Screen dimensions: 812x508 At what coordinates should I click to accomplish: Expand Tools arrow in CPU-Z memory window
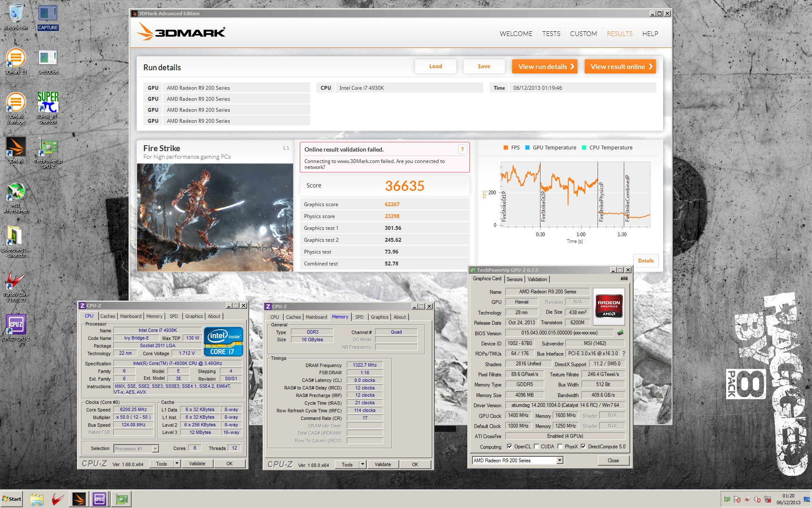coord(362,464)
